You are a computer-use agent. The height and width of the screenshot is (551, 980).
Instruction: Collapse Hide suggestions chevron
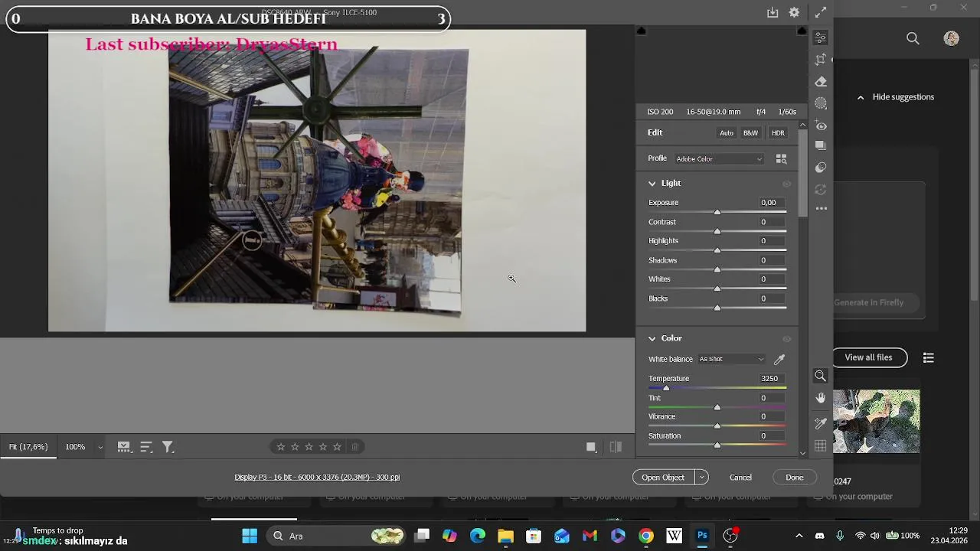point(861,97)
